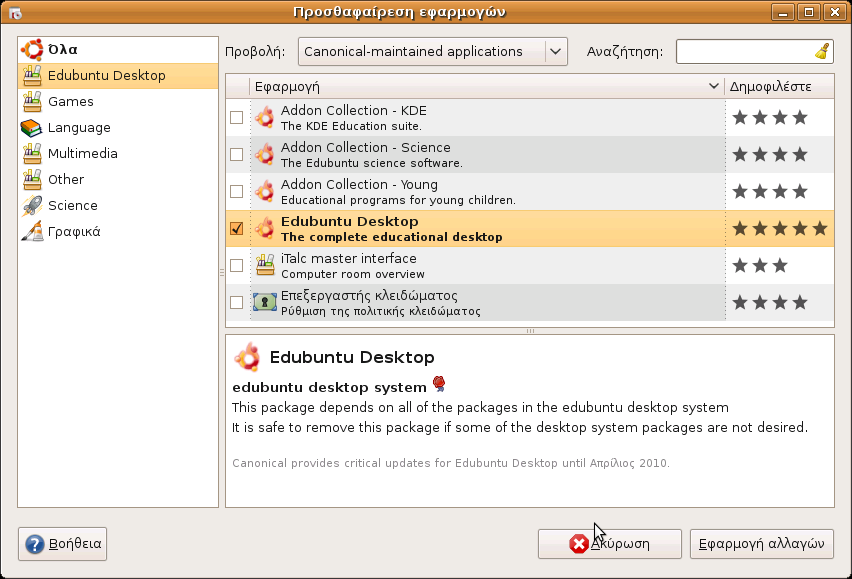Click the iTalc master interface icon
The width and height of the screenshot is (852, 579).
[x=265, y=265]
